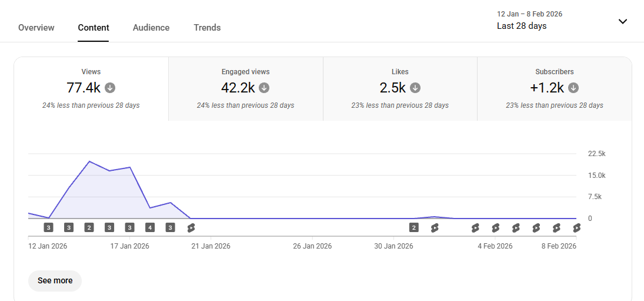Click the down-arrow trend icon beside Views 77.4k

coord(110,88)
